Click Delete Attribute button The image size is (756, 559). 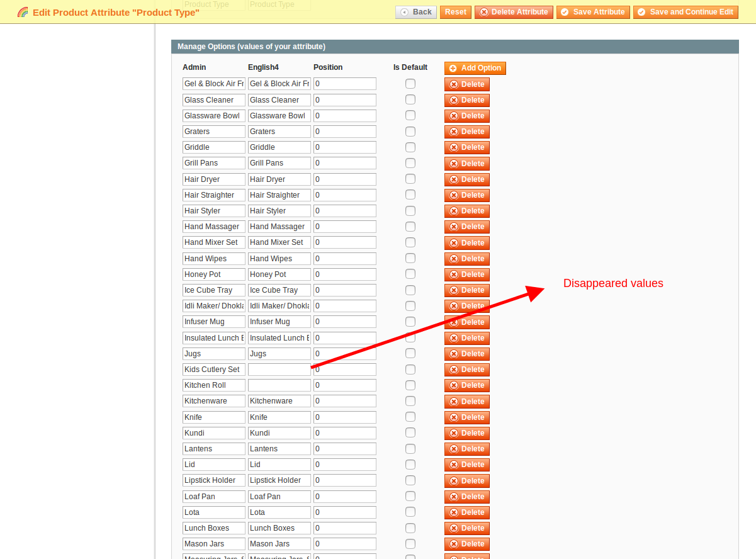click(x=514, y=12)
